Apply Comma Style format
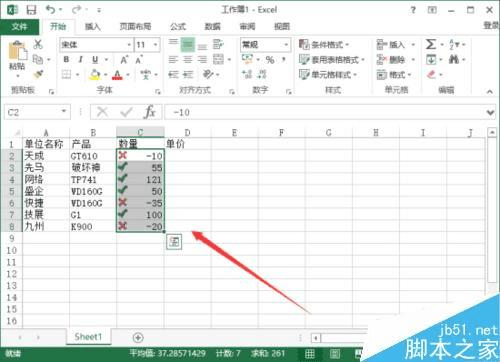The width and height of the screenshot is (500, 362). point(284,60)
